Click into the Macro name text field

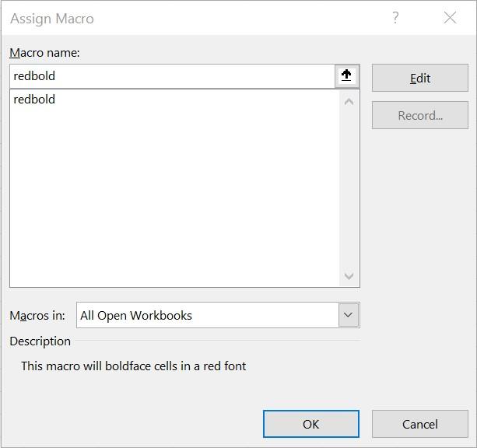[x=171, y=76]
